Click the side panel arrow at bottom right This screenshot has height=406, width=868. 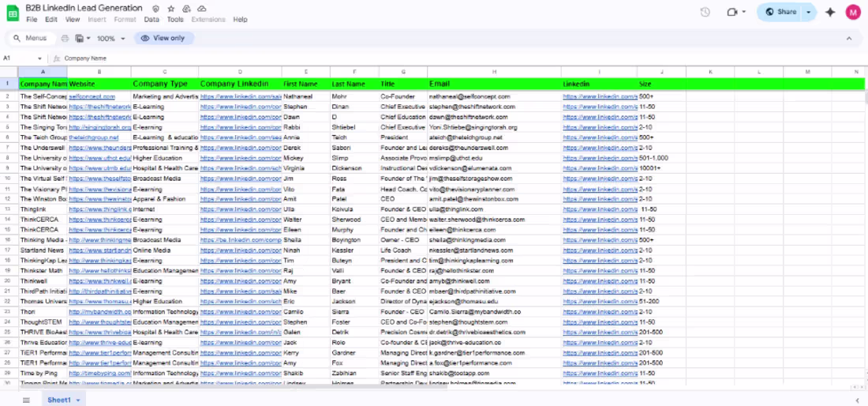coord(857,400)
